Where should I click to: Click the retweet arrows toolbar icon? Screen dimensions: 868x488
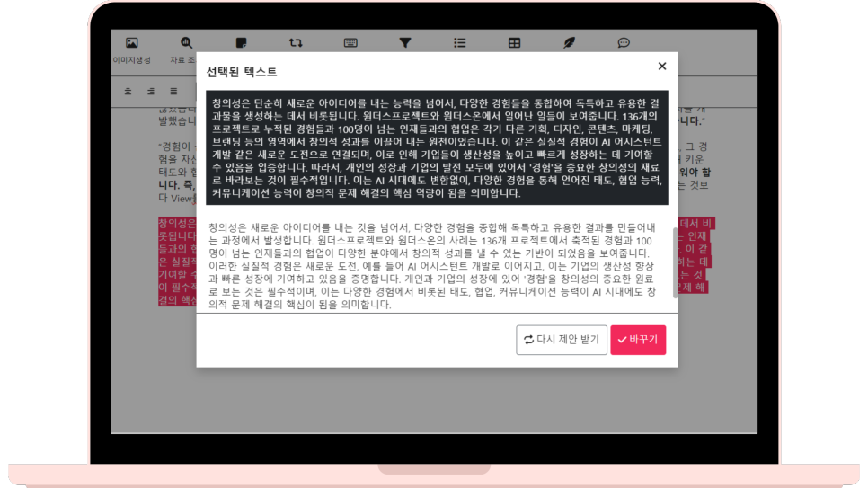click(x=296, y=42)
